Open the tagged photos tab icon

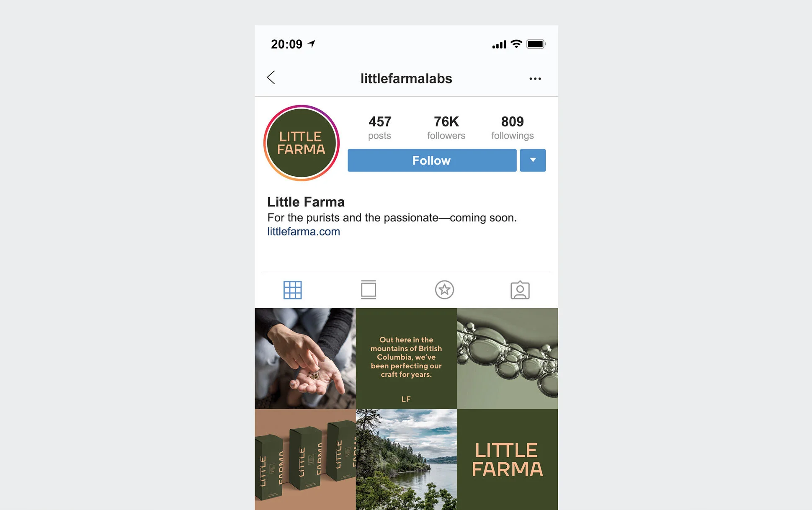pos(520,290)
